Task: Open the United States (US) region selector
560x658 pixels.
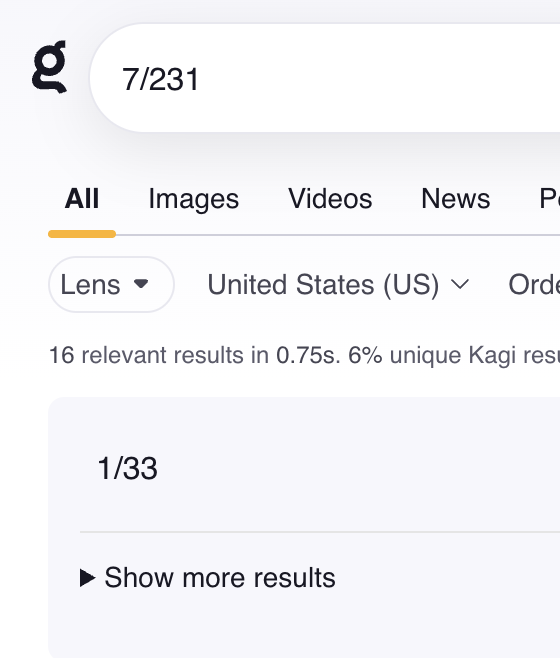Action: 338,285
